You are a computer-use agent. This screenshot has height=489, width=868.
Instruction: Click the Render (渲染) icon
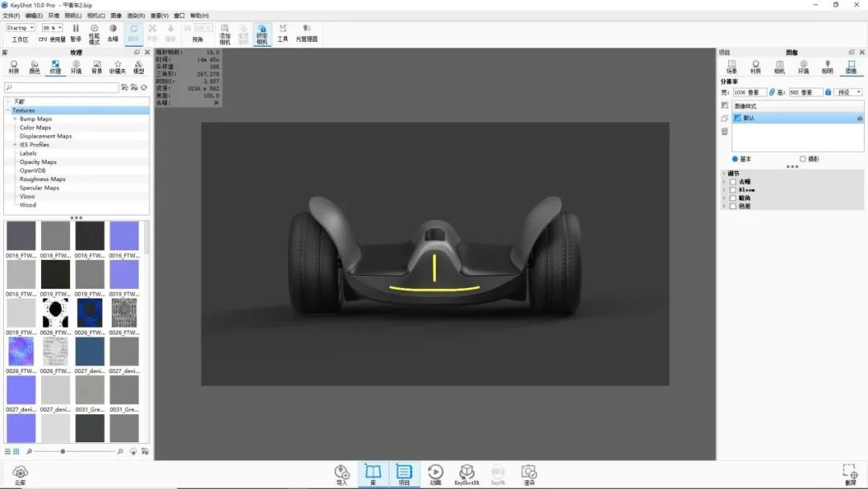click(529, 474)
